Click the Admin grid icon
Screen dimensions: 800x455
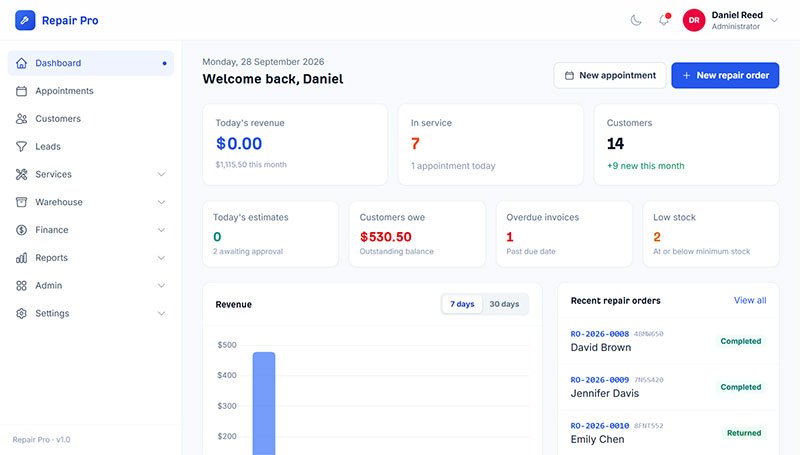[21, 286]
